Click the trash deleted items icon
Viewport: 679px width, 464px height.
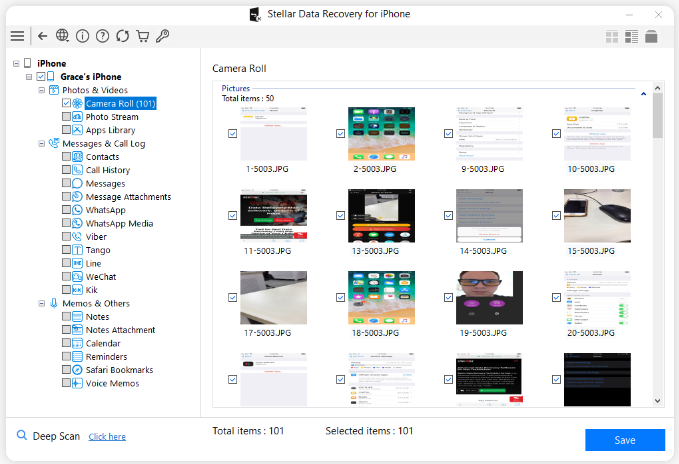(651, 37)
